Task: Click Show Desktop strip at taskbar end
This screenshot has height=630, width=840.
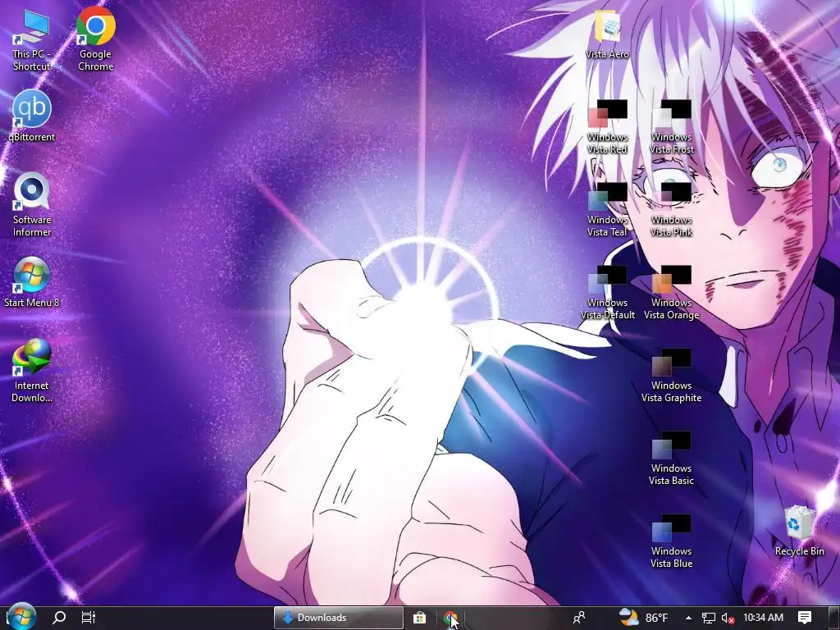Action: 835,618
